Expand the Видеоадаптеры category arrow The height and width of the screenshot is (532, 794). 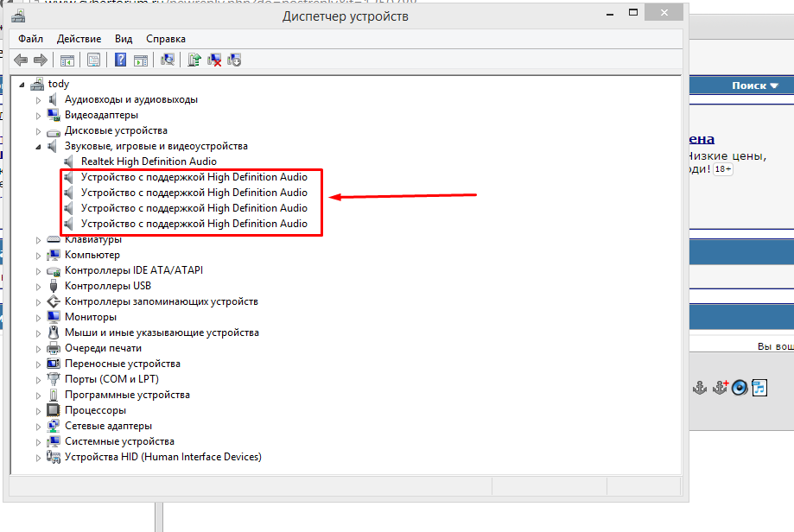39,116
